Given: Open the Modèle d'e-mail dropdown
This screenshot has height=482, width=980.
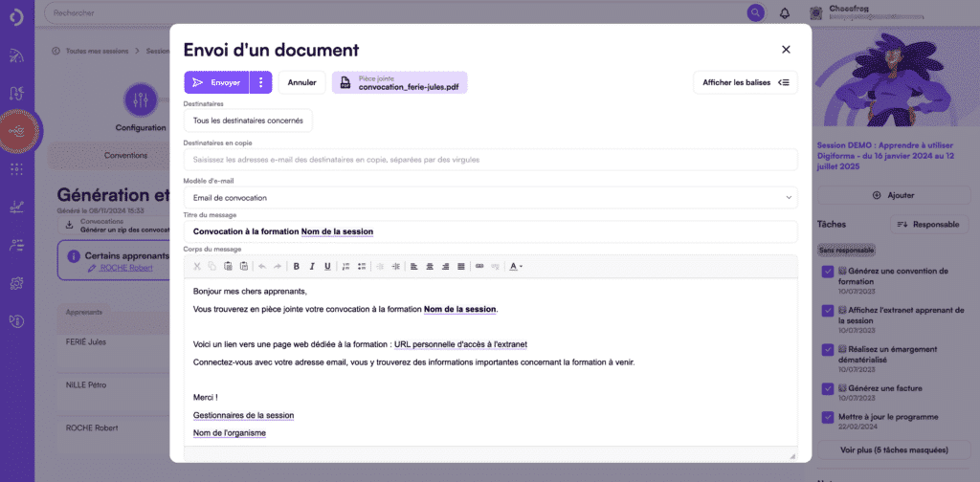Looking at the screenshot, I should tap(491, 198).
